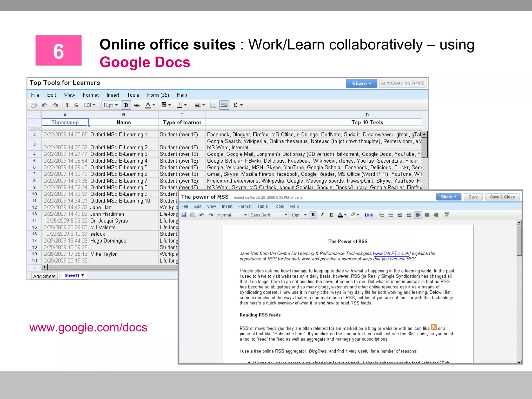This screenshot has width=532, height=399.
Task: Open the highlight color dropdown
Action: 355,215
